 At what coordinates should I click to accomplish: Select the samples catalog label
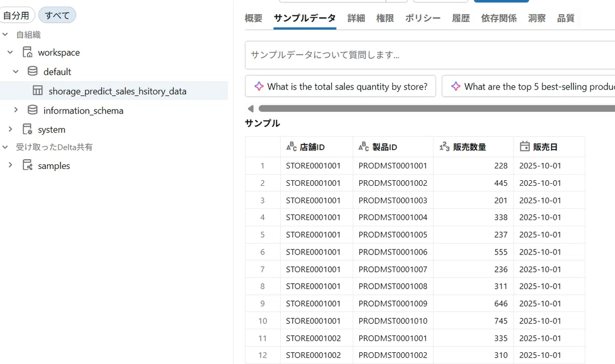tap(54, 166)
